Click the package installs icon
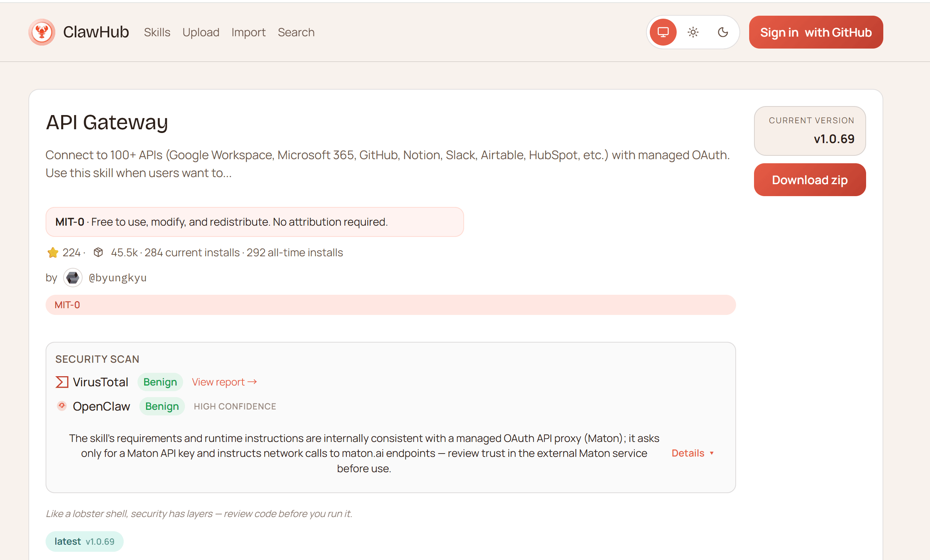Image resolution: width=930 pixels, height=560 pixels. [x=98, y=252]
